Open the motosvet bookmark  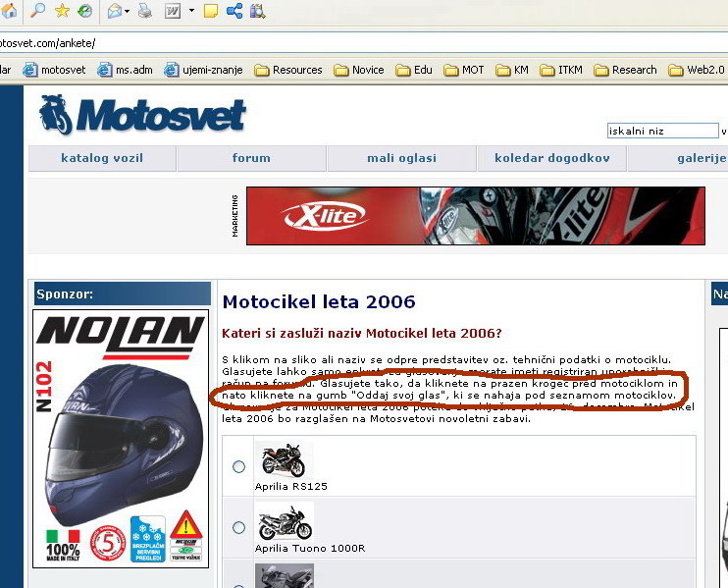tap(55, 70)
